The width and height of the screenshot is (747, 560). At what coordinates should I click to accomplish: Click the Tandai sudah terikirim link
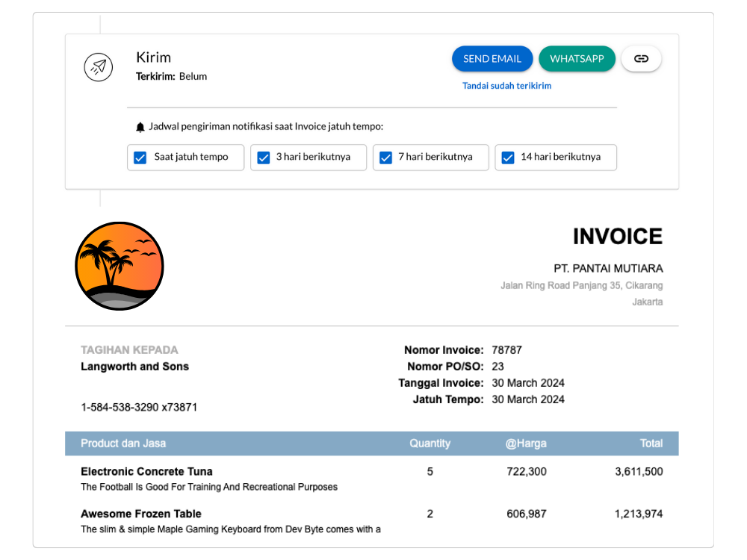coord(506,86)
